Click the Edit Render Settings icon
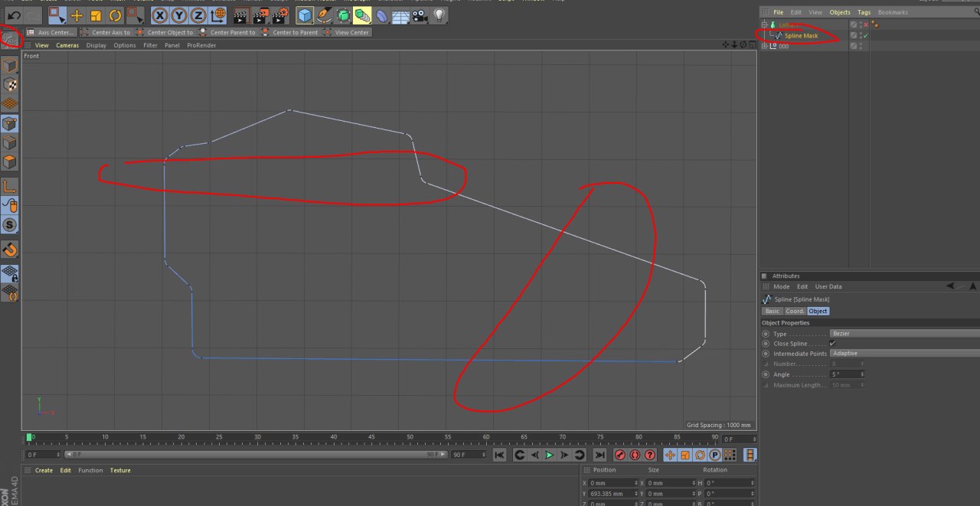This screenshot has height=506, width=980. [x=281, y=15]
